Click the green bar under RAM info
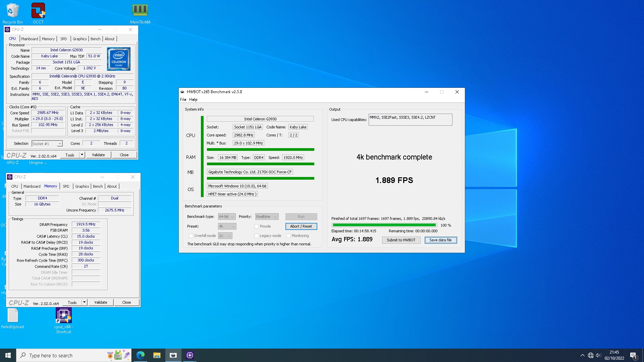This screenshot has width=644, height=362. [x=261, y=164]
